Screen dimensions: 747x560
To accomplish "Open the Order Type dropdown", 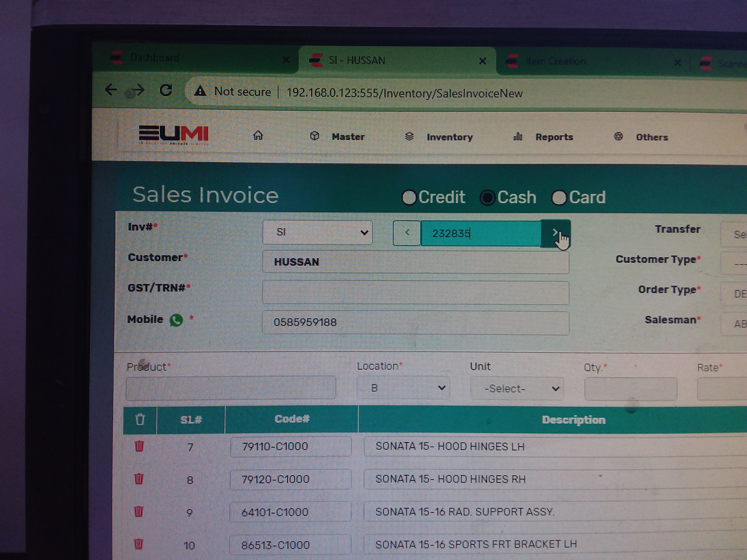I will [x=733, y=294].
